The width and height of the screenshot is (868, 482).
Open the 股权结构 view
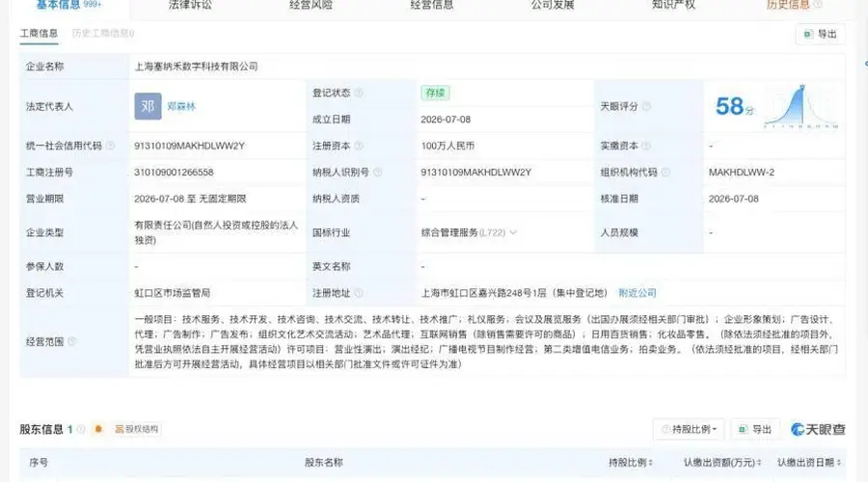coord(137,429)
